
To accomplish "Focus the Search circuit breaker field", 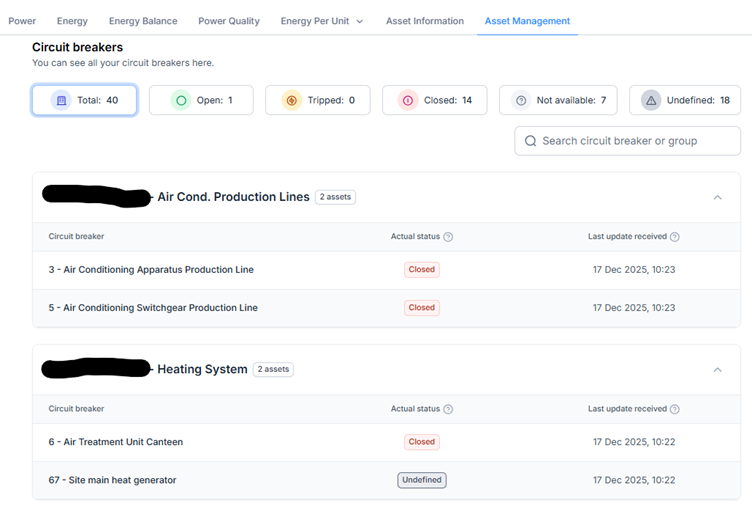I will pos(633,141).
